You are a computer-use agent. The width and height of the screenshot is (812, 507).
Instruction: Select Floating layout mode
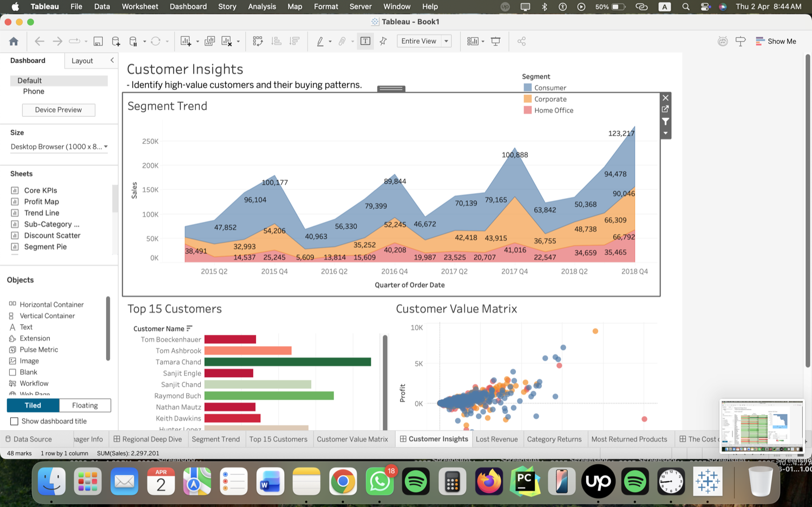pos(85,405)
